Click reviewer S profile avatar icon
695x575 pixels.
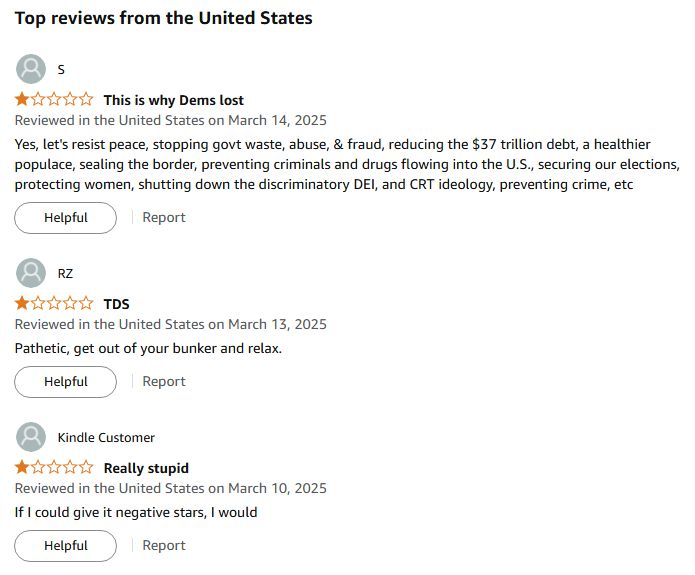[x=31, y=69]
